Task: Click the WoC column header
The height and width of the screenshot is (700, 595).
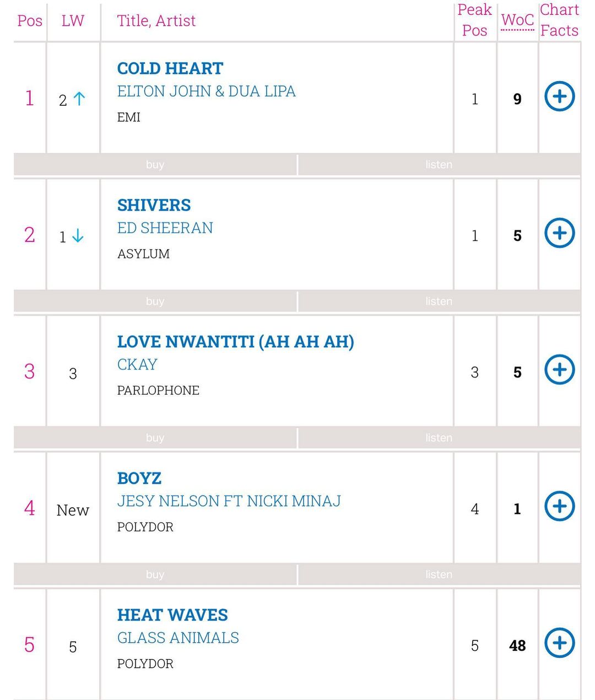Action: coord(517,20)
